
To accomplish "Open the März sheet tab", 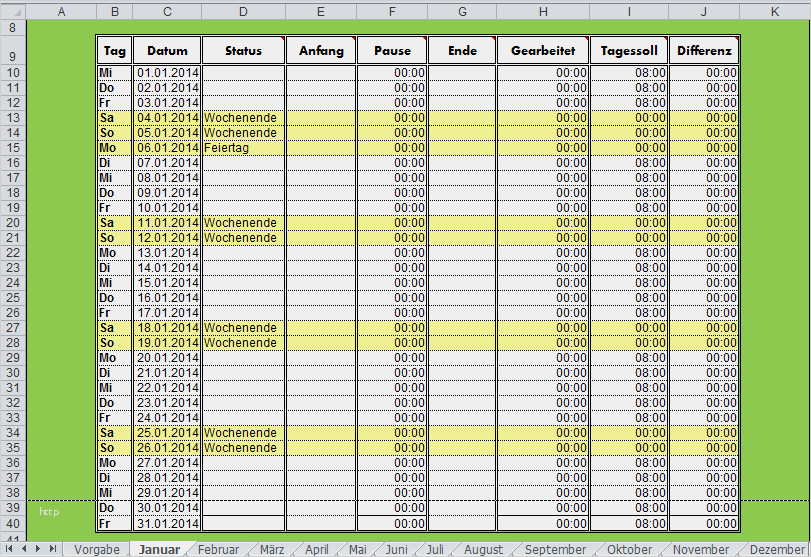I will (272, 549).
